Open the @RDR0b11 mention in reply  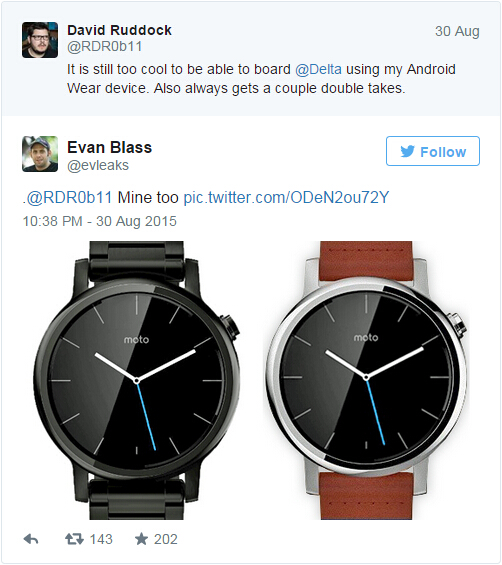tap(69, 197)
